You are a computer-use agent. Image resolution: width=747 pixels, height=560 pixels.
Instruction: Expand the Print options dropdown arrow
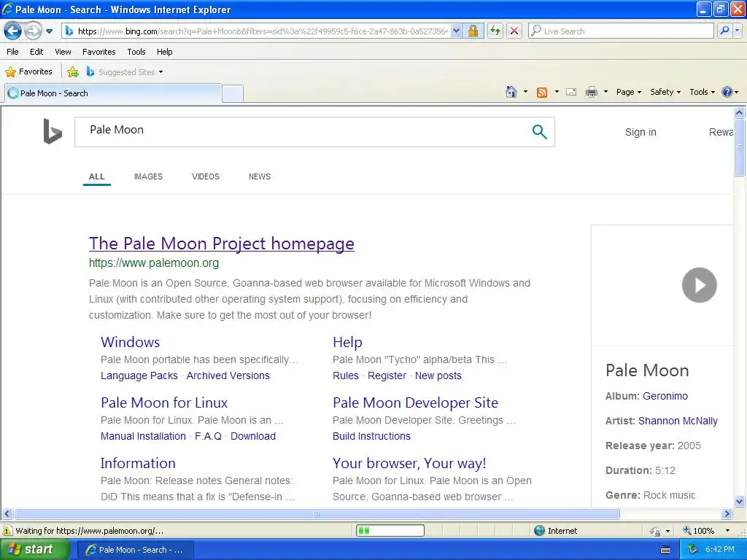605,92
